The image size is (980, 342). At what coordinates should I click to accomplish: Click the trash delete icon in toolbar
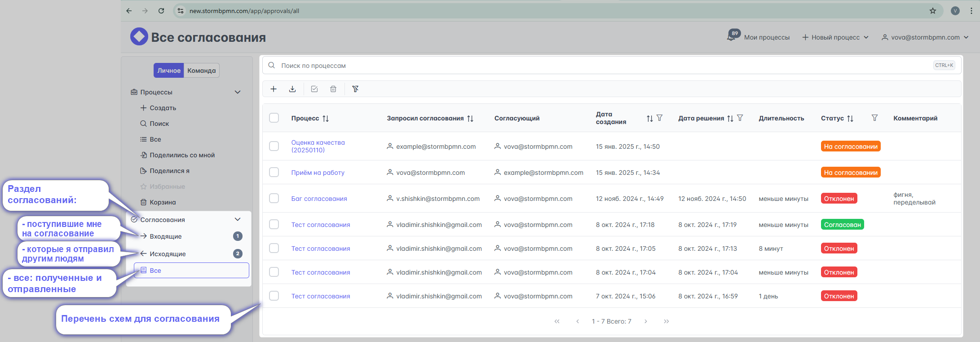coord(333,89)
